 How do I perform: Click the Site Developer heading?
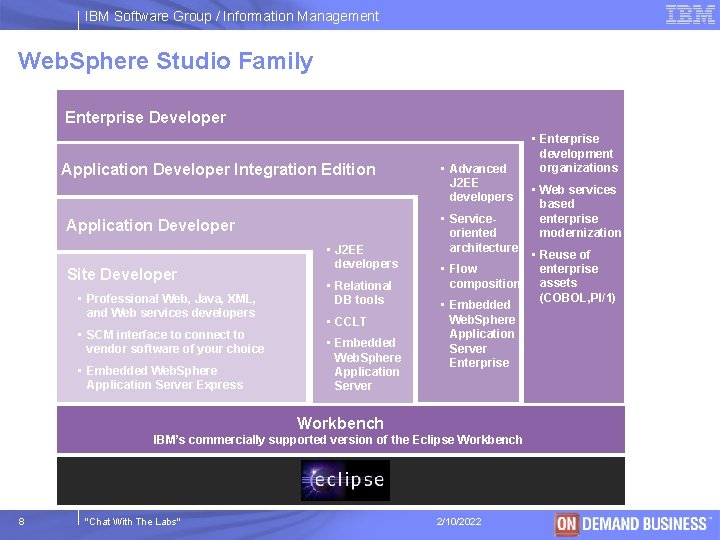tap(122, 274)
